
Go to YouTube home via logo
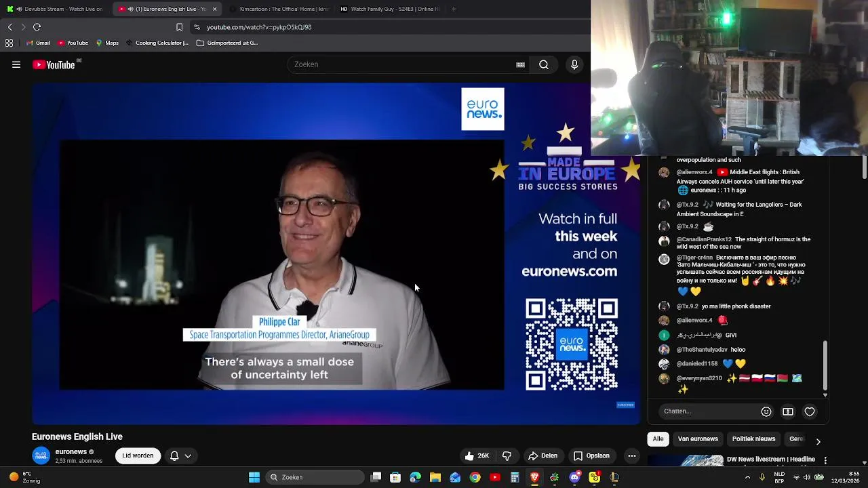[54, 65]
